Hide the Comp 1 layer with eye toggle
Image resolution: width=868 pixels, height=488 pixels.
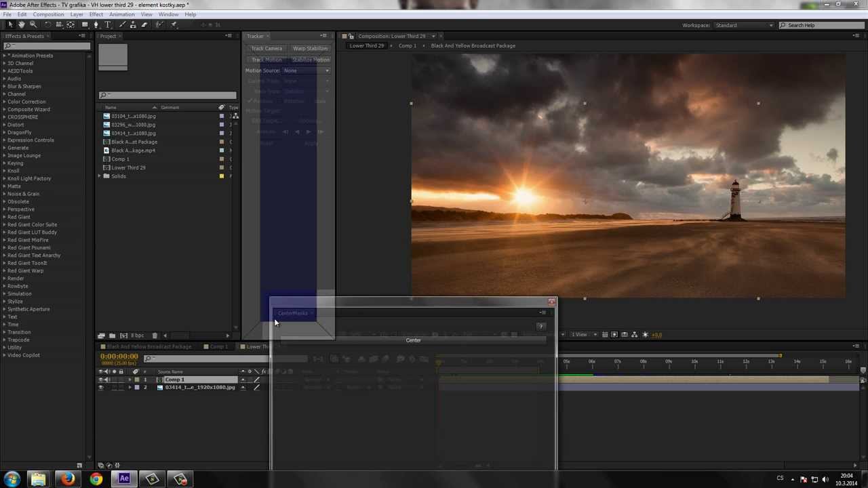[101, 380]
